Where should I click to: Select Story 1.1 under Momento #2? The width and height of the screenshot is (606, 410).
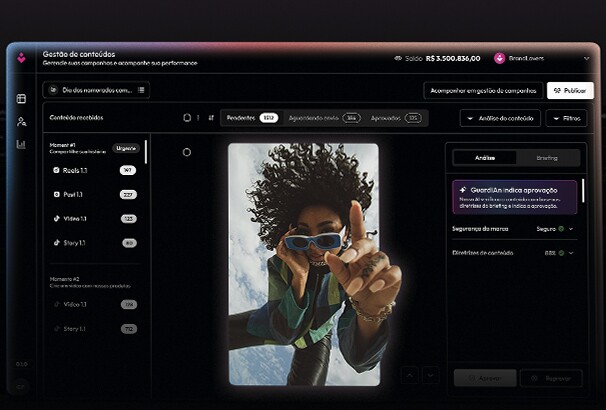(94, 329)
